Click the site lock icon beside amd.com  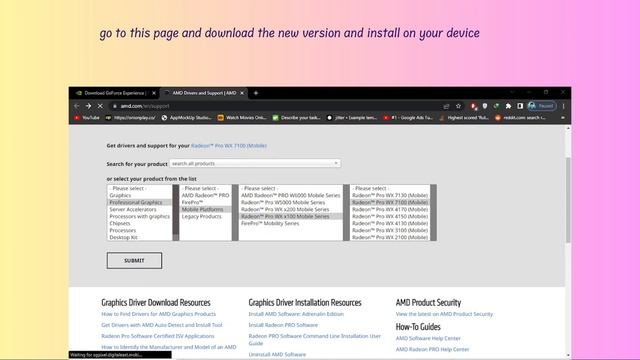click(x=115, y=106)
